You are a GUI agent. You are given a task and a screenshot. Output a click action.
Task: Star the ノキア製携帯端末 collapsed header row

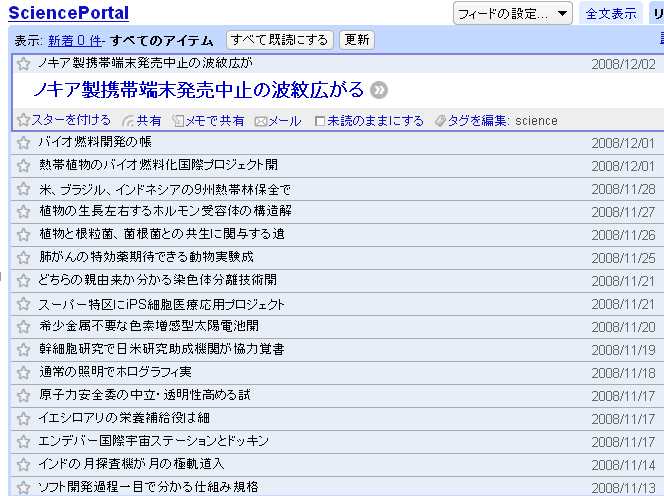tap(23, 64)
